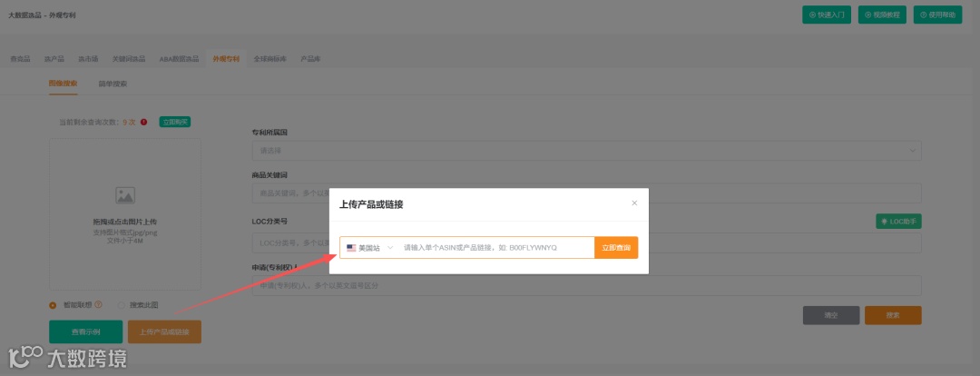
Task: Click the 查看示例 button
Action: point(85,331)
